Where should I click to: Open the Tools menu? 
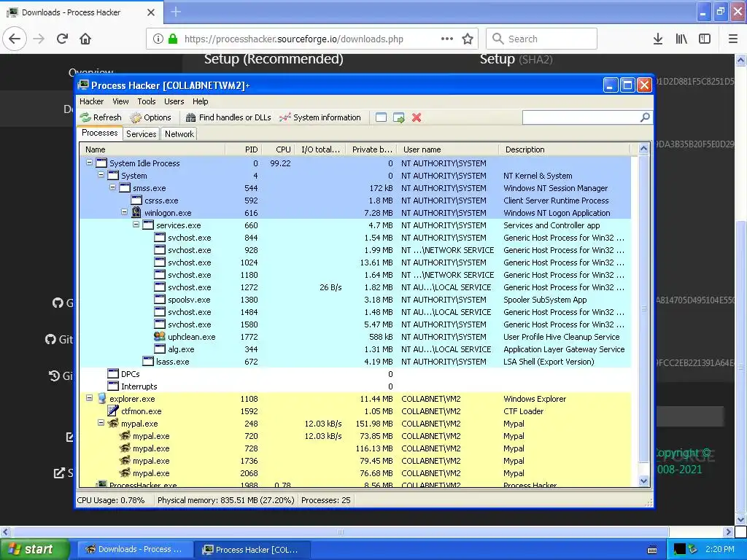click(x=146, y=101)
